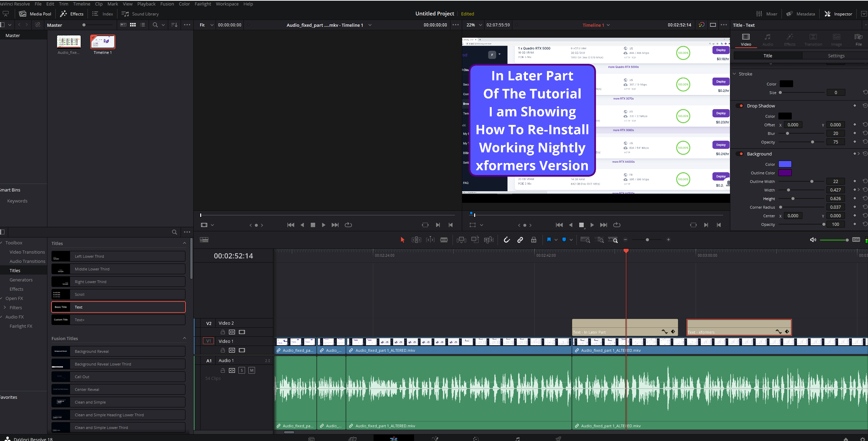Switch to the Settings tab in Inspector

tap(836, 56)
